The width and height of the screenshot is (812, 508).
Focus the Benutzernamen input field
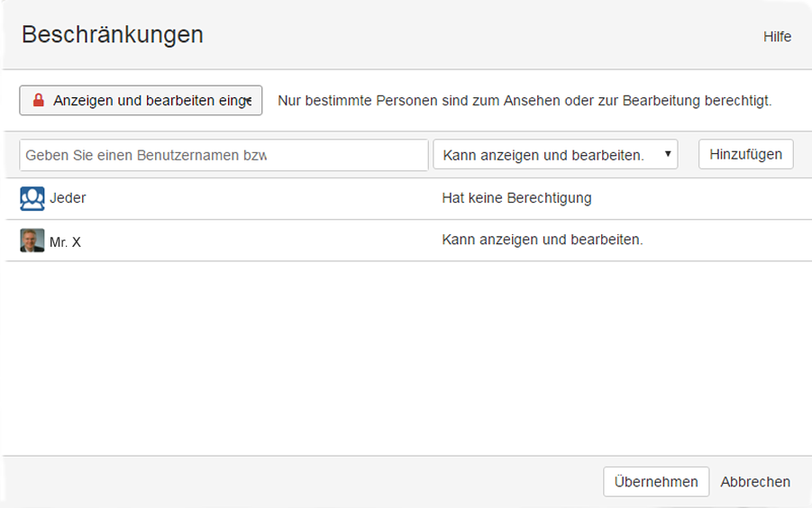[223, 155]
